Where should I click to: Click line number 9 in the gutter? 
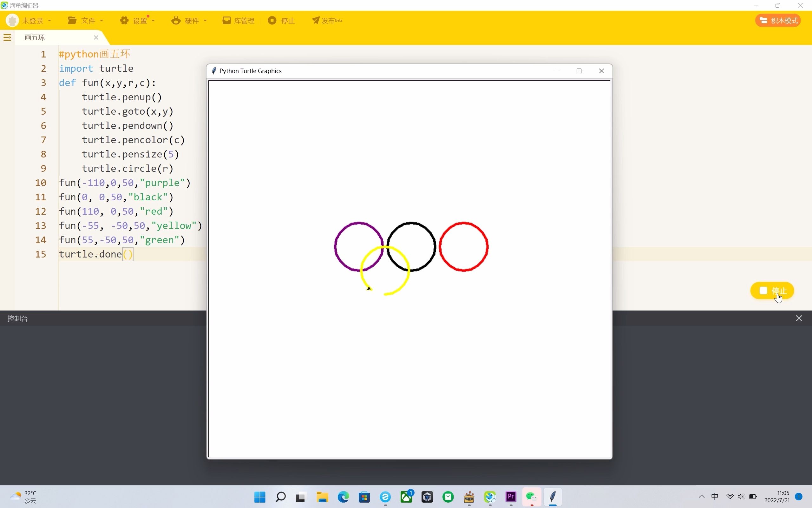(x=43, y=168)
